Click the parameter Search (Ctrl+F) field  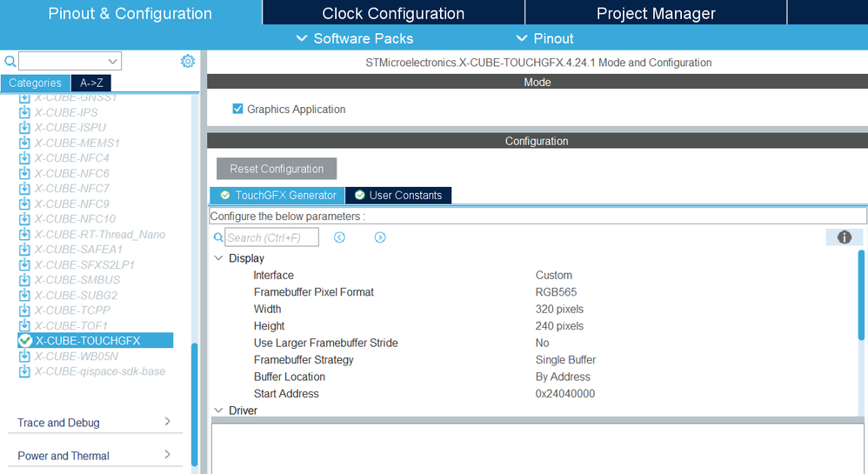tap(271, 237)
